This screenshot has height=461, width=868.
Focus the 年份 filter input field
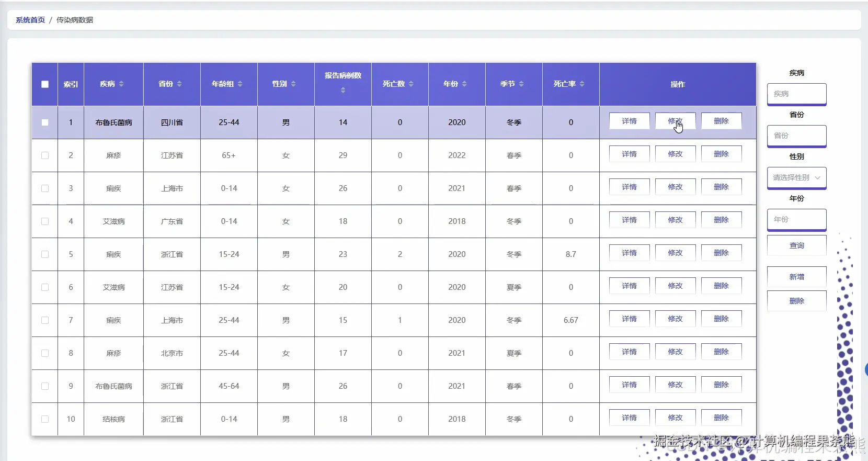(796, 219)
